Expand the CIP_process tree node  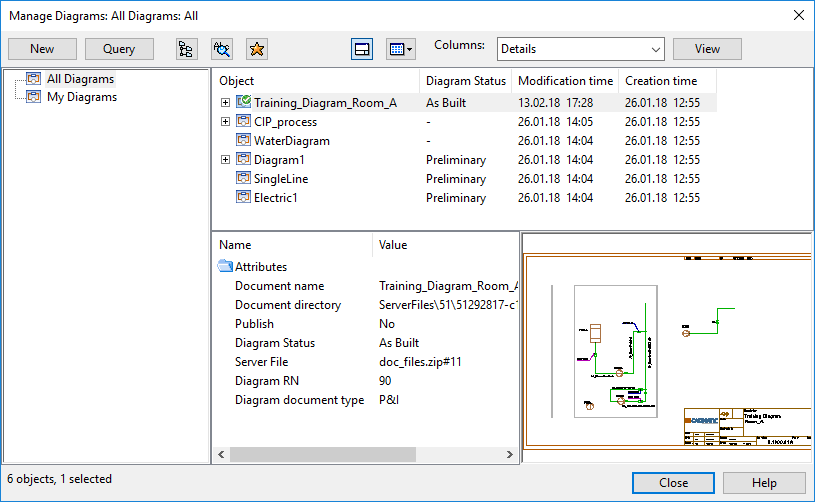click(x=225, y=122)
